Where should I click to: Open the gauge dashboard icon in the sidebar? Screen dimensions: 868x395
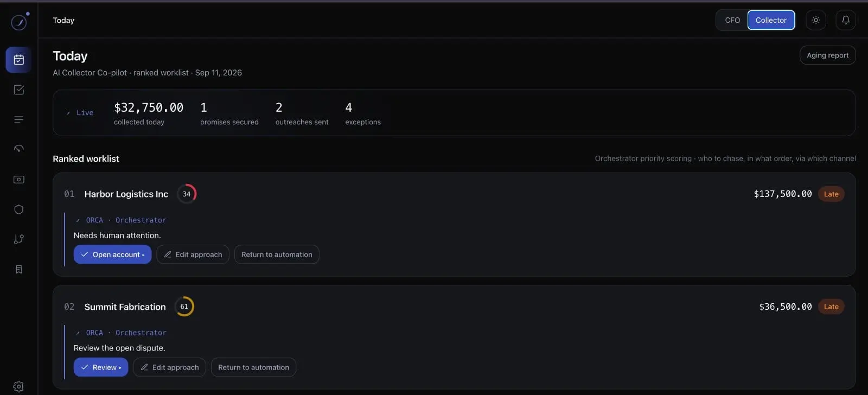[x=18, y=149]
